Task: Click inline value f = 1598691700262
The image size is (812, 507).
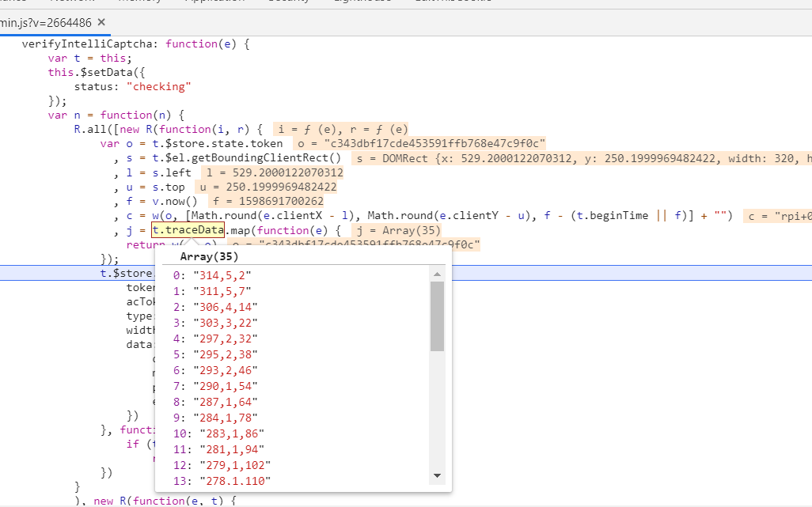Action: [x=266, y=201]
